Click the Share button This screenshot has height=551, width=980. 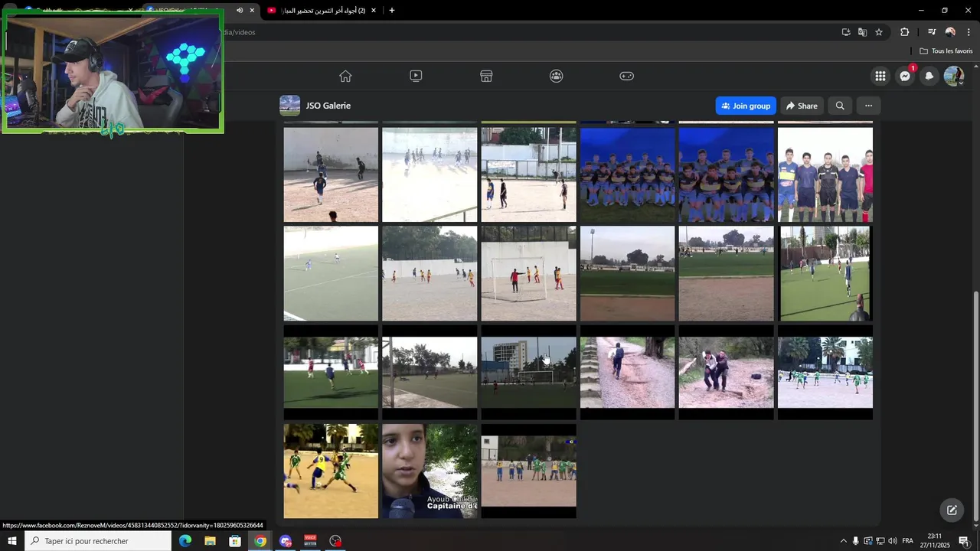pos(802,106)
